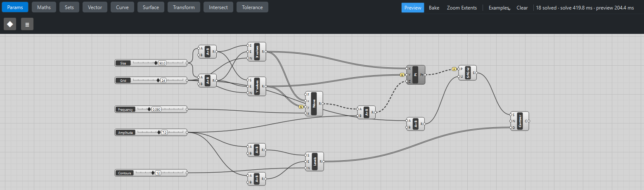Select the Wave expression component
Viewport: 644px width, 190px height.
tap(314, 104)
